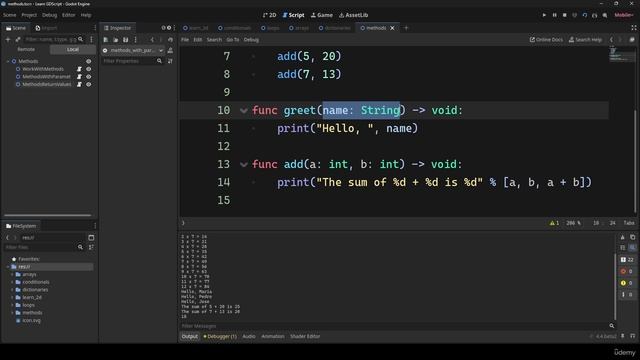Collapse res:// folder in FileSystem
Image resolution: width=640 pixels, height=360 pixels.
click(x=8, y=267)
